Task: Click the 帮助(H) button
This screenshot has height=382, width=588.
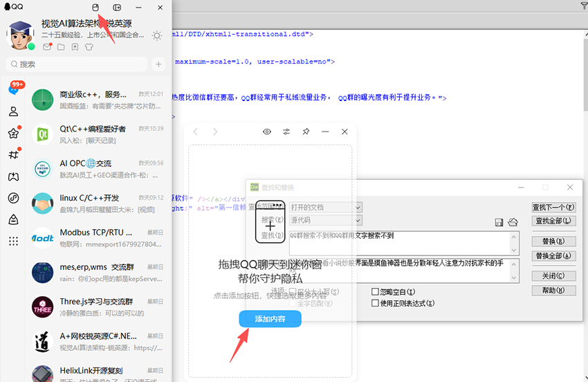Action: pos(553,291)
